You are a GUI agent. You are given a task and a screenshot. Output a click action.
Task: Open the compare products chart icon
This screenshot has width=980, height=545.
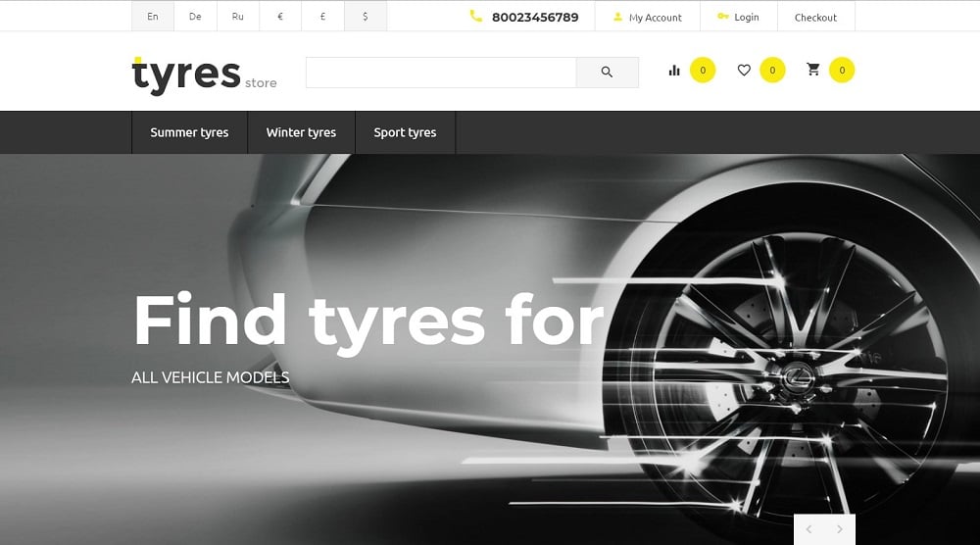674,70
